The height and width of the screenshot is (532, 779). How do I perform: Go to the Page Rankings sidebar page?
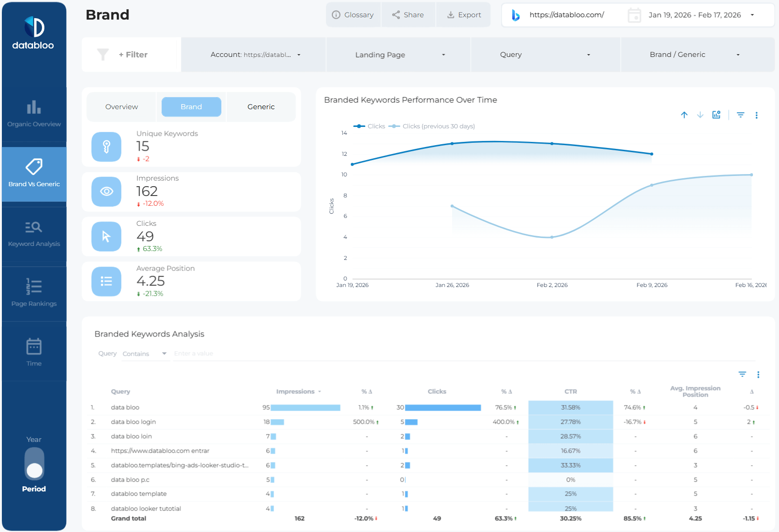coord(34,294)
